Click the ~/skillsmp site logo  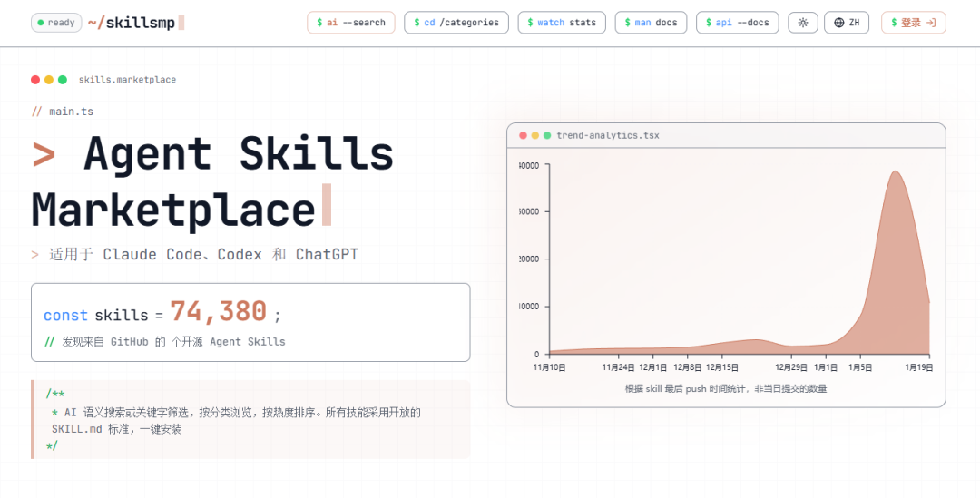(135, 23)
